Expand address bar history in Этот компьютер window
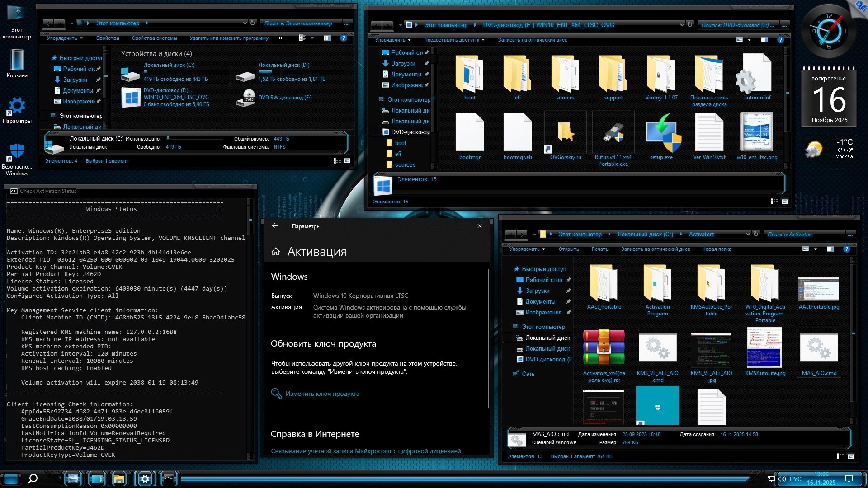 (x=245, y=23)
